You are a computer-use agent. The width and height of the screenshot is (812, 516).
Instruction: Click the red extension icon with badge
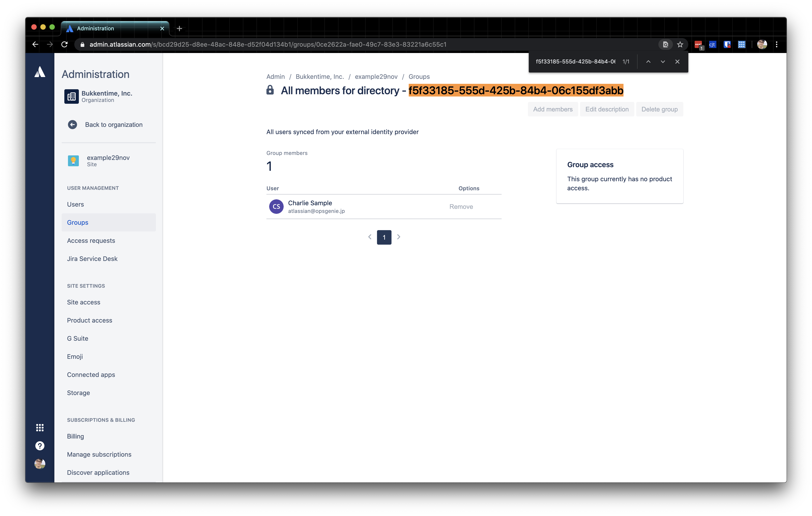pos(698,45)
